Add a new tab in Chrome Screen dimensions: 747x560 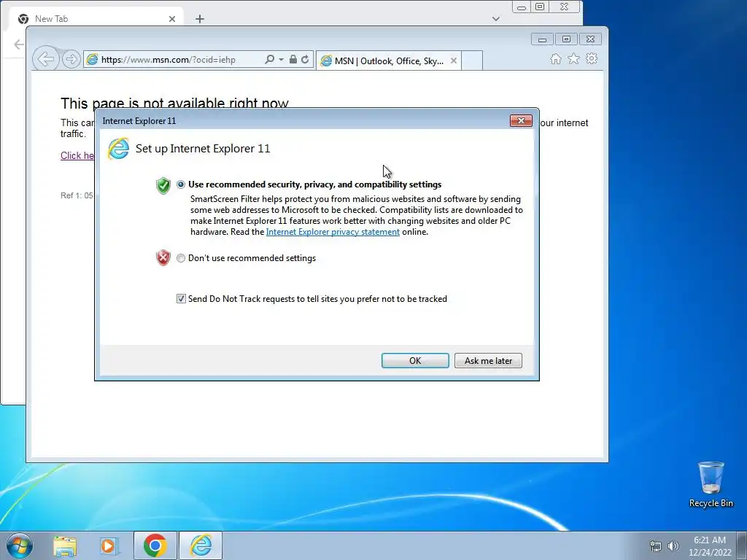click(x=200, y=19)
